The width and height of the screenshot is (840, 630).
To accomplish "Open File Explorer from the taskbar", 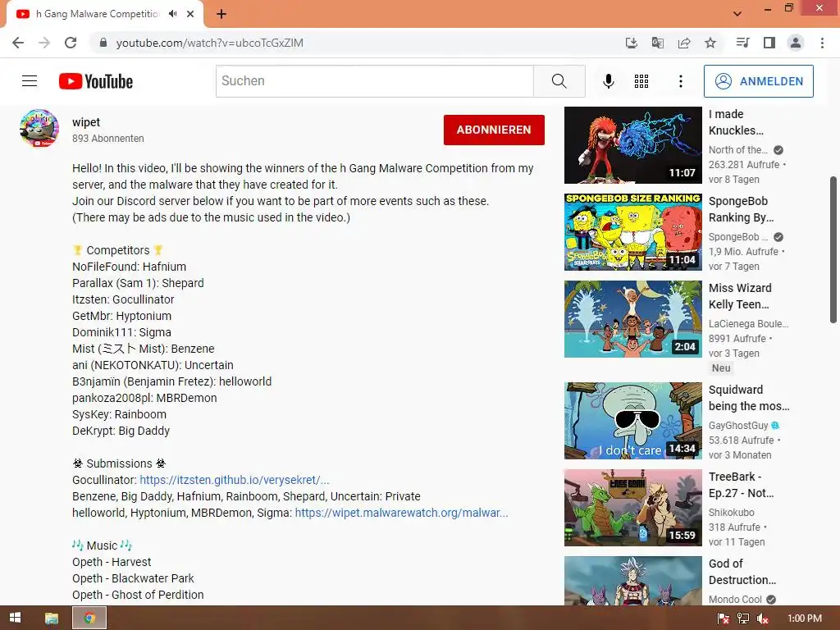I will [x=52, y=618].
